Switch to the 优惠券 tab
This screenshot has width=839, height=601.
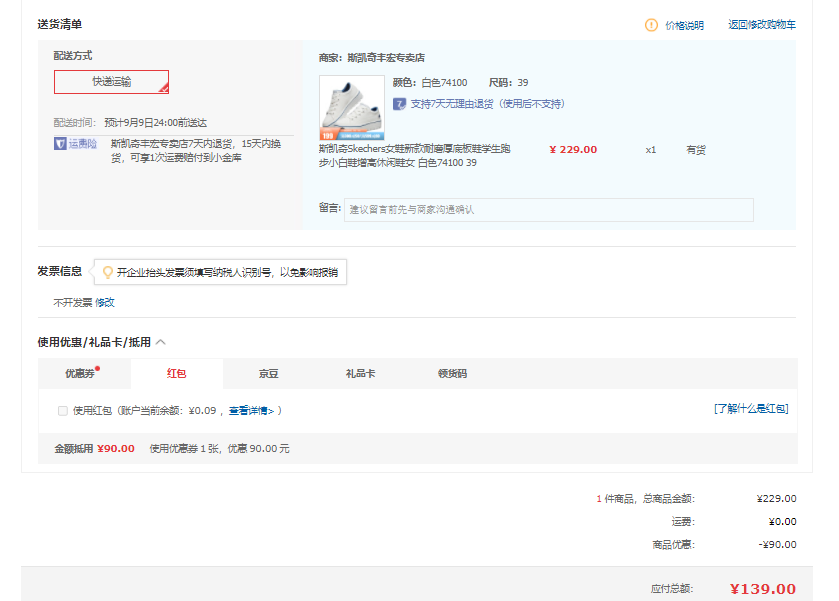tap(84, 374)
